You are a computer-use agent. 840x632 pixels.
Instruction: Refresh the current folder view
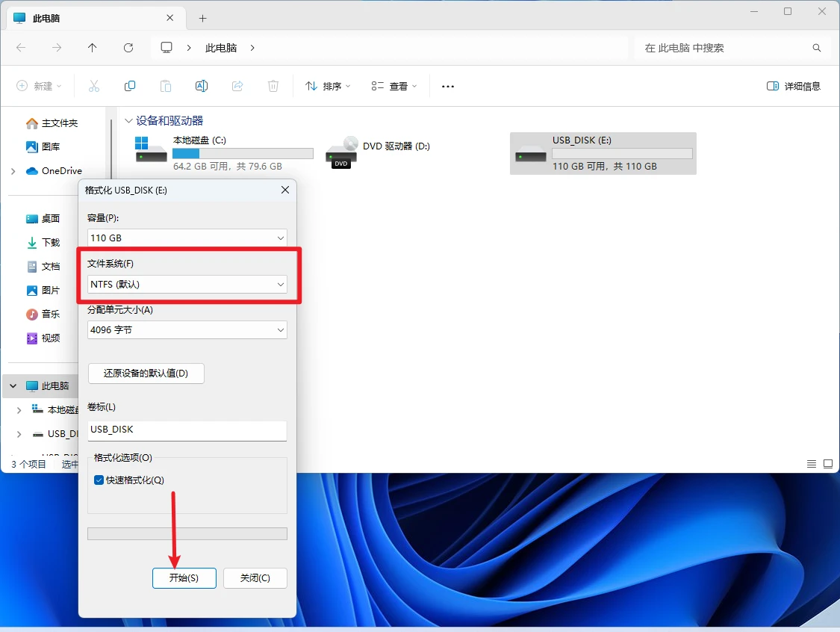click(x=128, y=48)
